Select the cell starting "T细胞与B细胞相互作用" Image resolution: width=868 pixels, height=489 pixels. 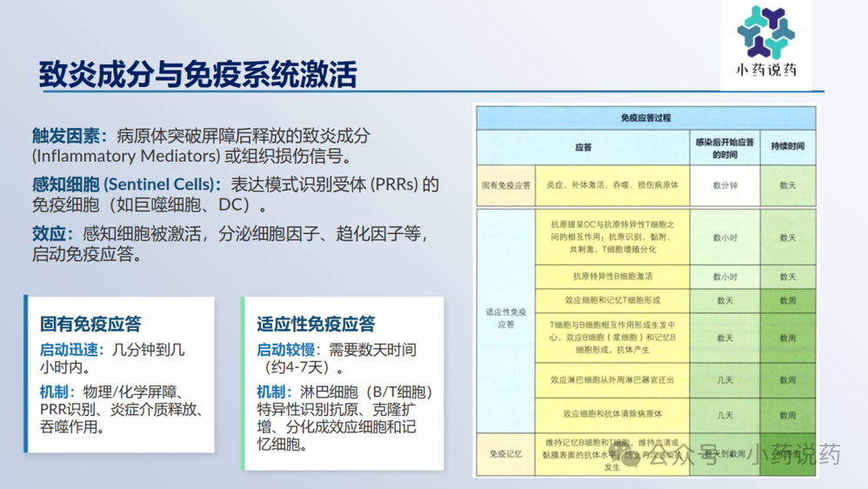pos(612,338)
